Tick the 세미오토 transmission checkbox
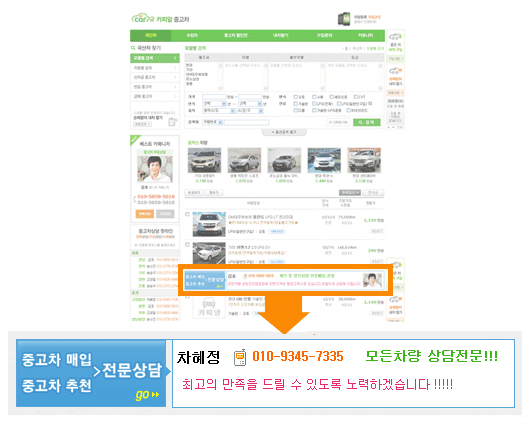 (332, 97)
